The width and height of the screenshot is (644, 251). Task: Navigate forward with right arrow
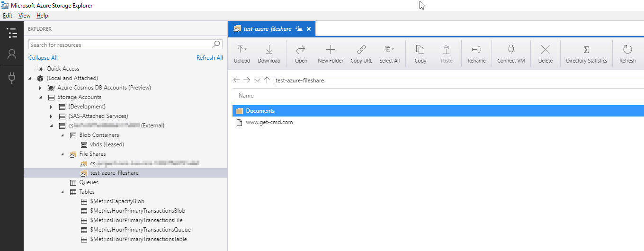tap(247, 80)
